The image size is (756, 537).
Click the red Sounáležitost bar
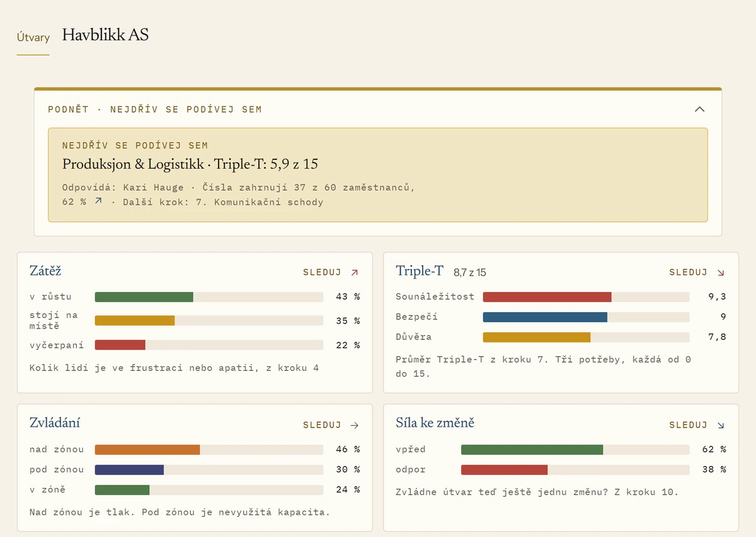pos(547,297)
